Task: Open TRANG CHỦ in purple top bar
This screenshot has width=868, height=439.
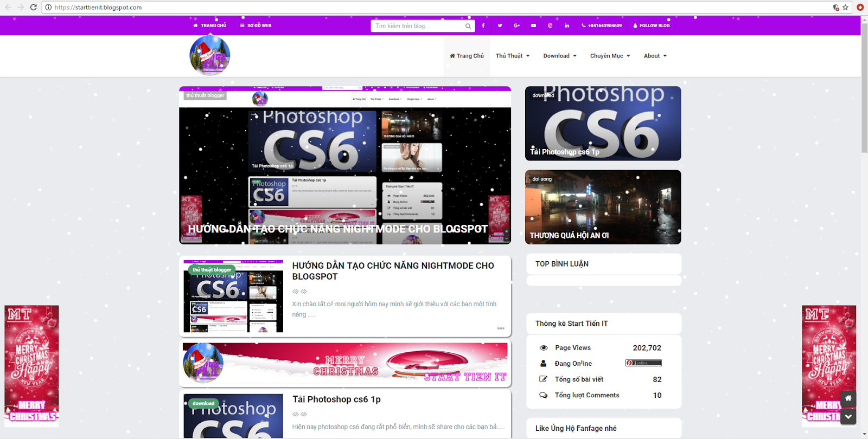Action: pos(210,25)
